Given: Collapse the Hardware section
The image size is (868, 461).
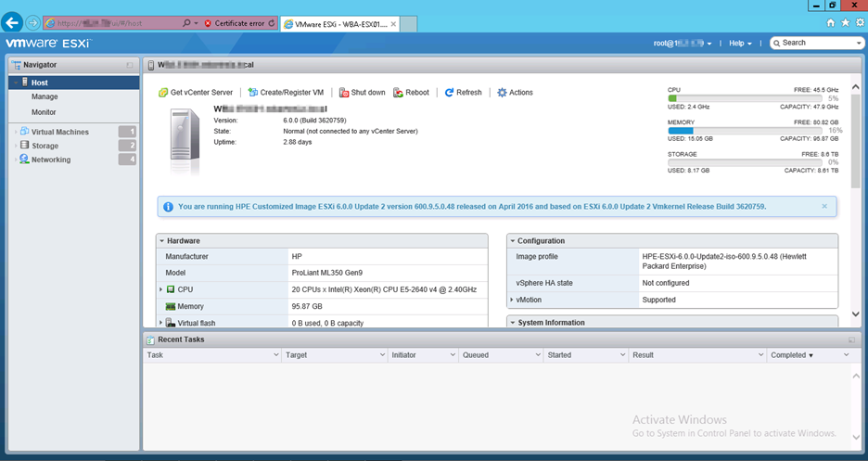Looking at the screenshot, I should 162,241.
